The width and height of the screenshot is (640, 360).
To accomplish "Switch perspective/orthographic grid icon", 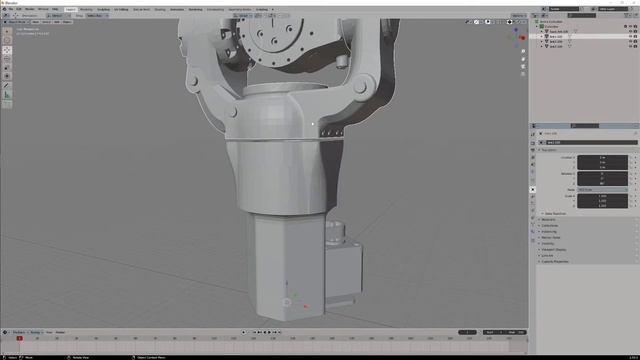I will (x=523, y=74).
